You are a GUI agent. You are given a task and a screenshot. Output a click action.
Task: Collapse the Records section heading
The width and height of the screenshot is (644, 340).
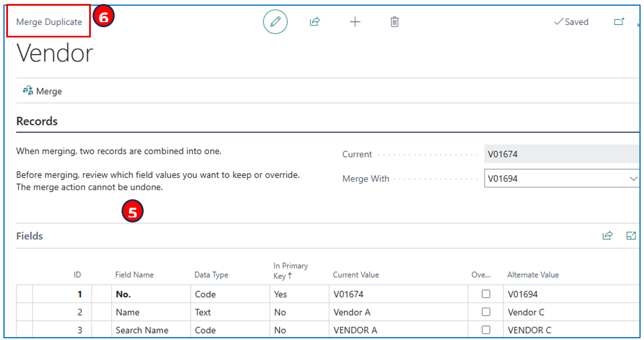[37, 121]
